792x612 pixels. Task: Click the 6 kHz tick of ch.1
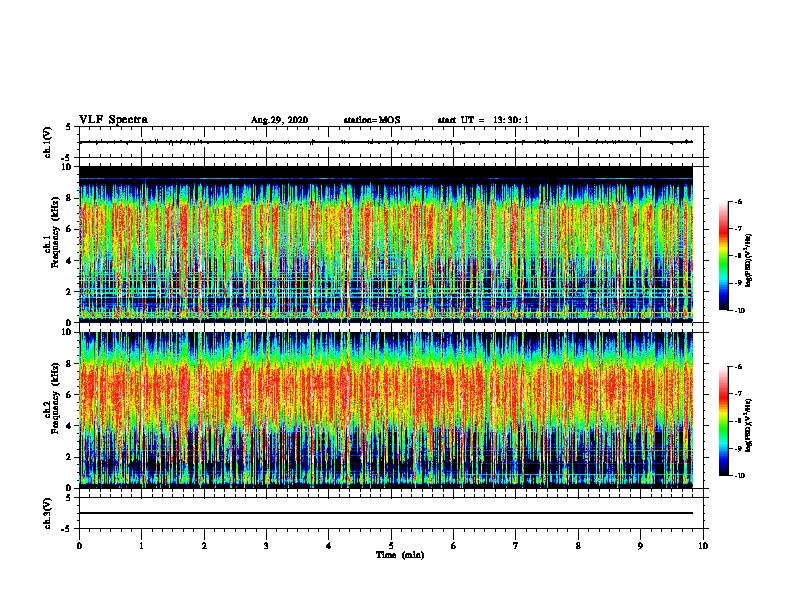tap(70, 229)
